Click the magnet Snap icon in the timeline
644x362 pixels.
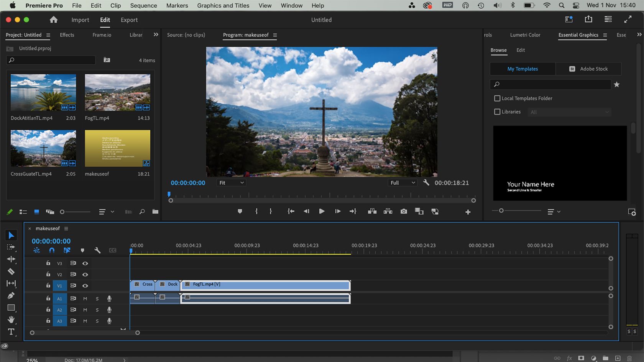52,250
